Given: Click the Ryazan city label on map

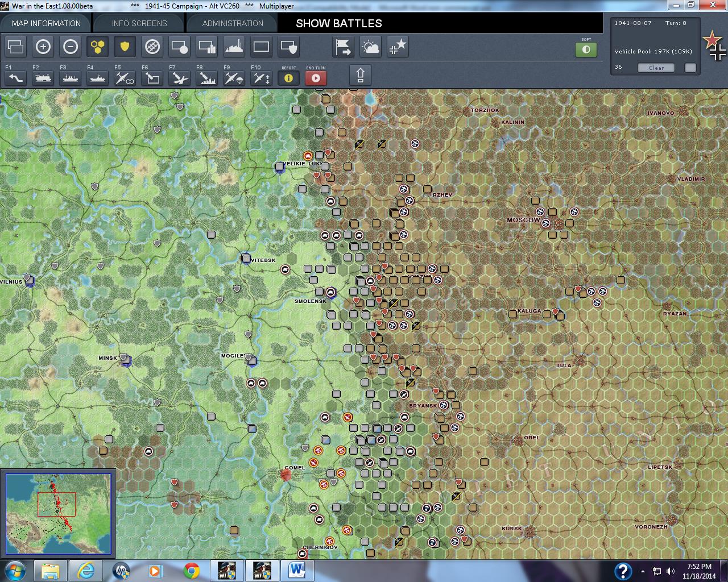Looking at the screenshot, I should click(x=675, y=314).
